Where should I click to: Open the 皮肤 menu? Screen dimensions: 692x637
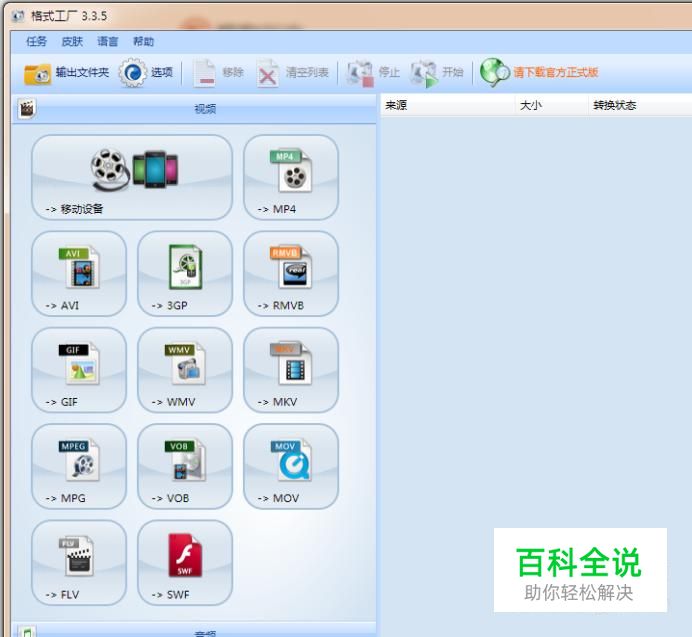[72, 41]
